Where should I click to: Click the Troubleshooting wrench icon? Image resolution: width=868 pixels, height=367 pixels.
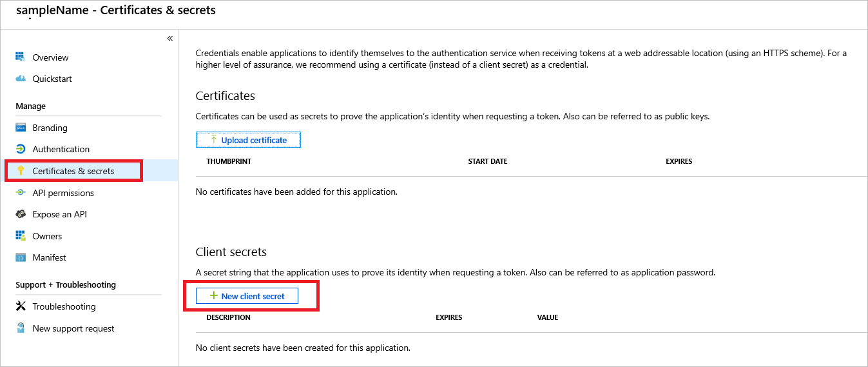pyautogui.click(x=20, y=306)
